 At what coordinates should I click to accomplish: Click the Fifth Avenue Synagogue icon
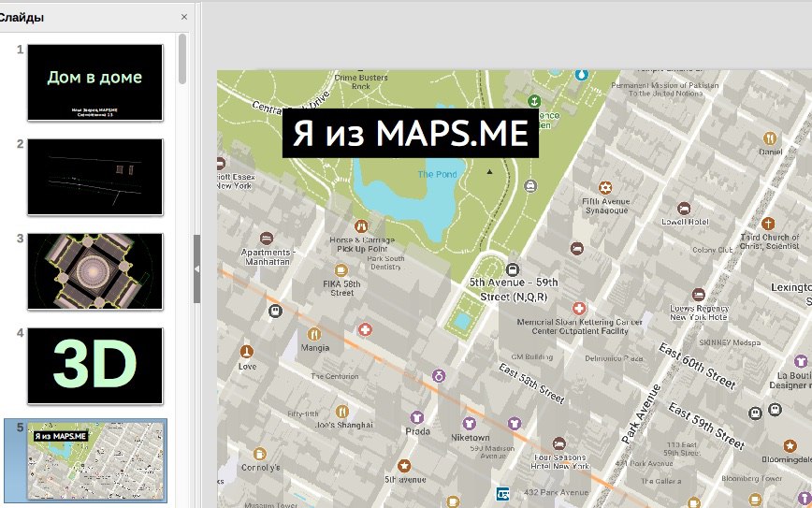[605, 188]
